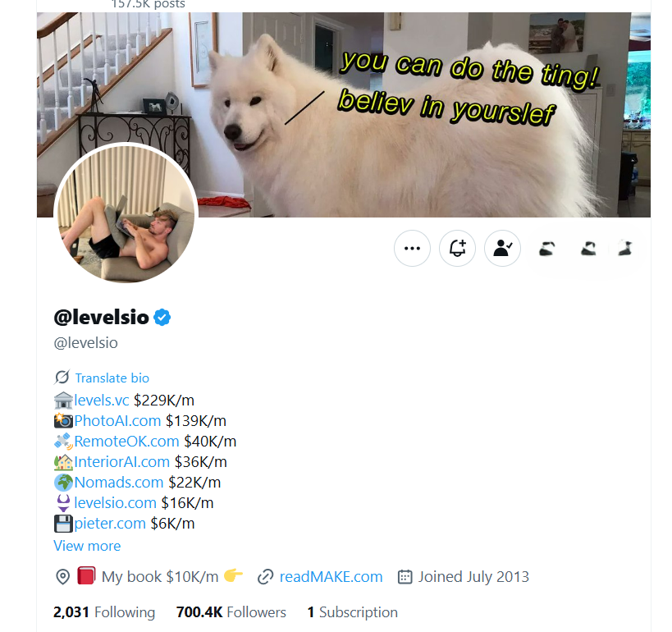Visit Nomads.com link
The width and height of the screenshot is (672, 632).
119,483
